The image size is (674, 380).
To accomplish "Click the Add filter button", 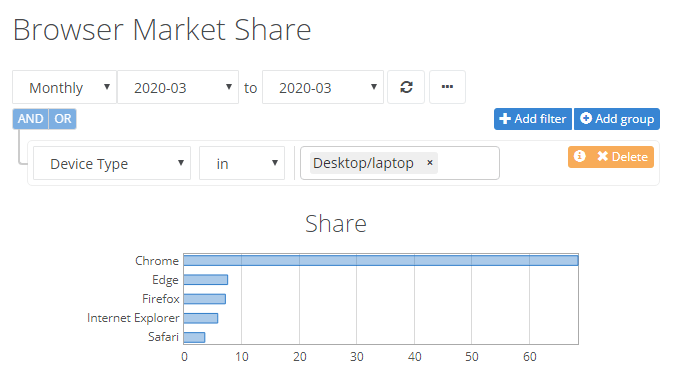I will pos(533,119).
